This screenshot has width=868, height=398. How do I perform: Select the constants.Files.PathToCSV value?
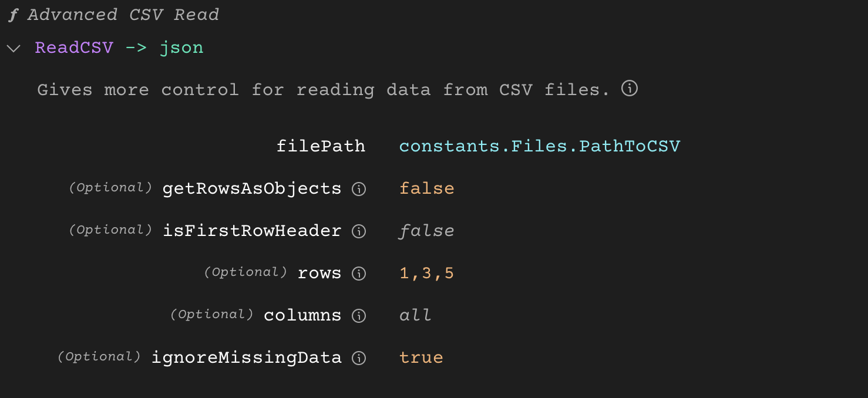click(x=539, y=146)
